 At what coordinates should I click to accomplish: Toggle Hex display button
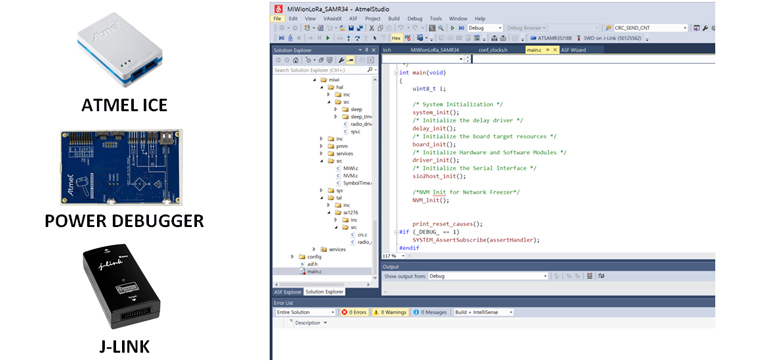(x=396, y=38)
